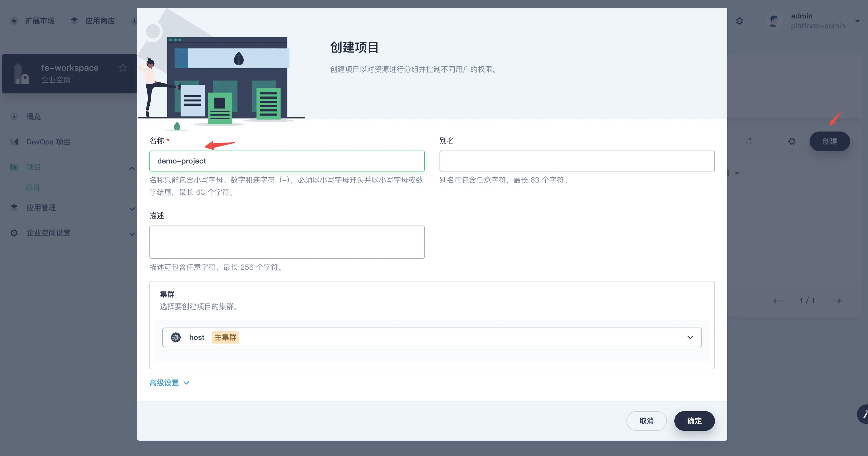Viewport: 868px width, 456px height.
Task: Click the 扩展市场 plug icon
Action: [x=14, y=21]
